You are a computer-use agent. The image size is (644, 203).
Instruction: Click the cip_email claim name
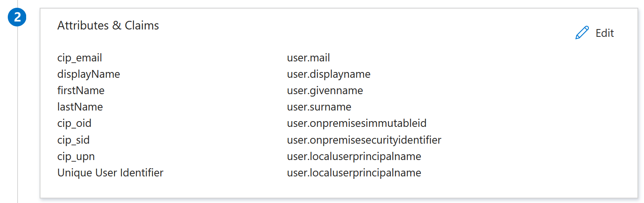(x=80, y=58)
